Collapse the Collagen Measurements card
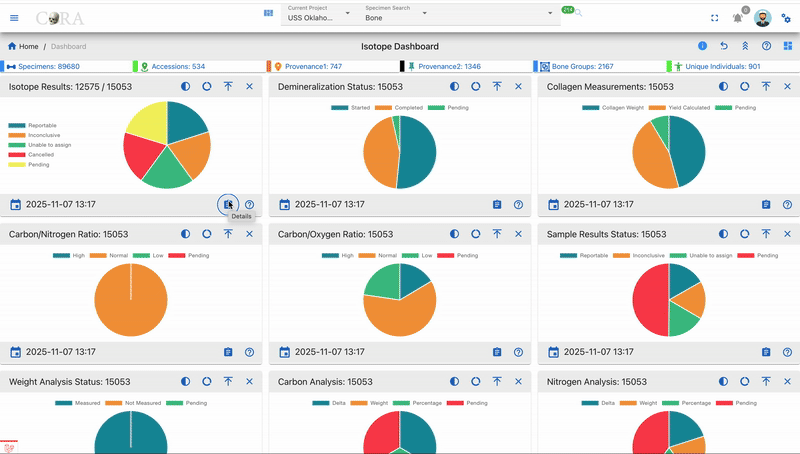This screenshot has height=454, width=800. 766,86
